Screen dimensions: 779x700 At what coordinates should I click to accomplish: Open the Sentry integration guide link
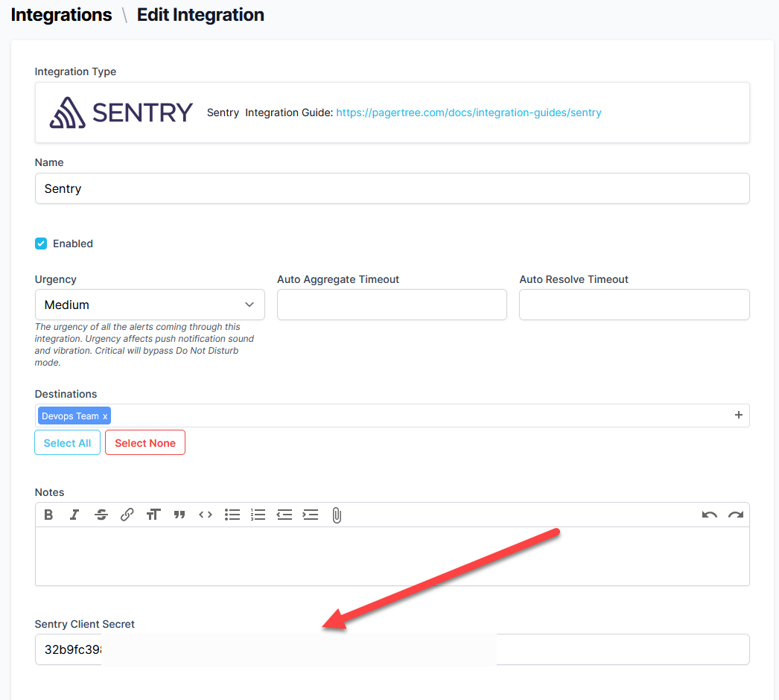[468, 112]
